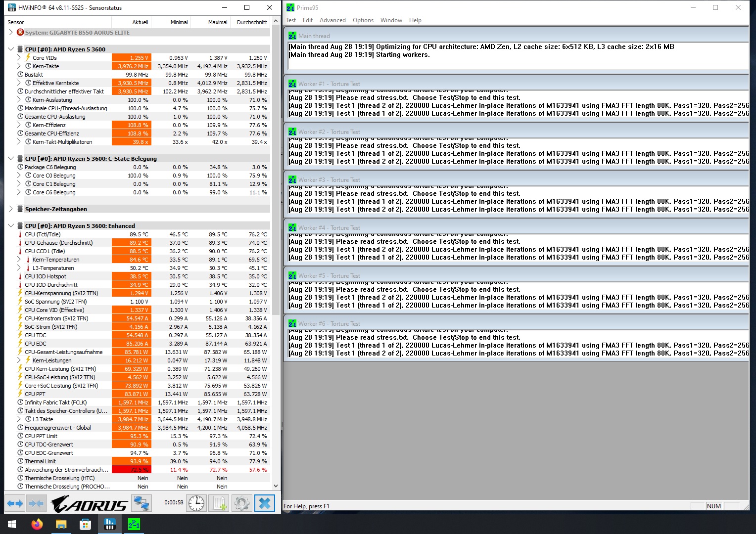Expand the Core VIDs row
The image size is (756, 534).
pyautogui.click(x=19, y=57)
